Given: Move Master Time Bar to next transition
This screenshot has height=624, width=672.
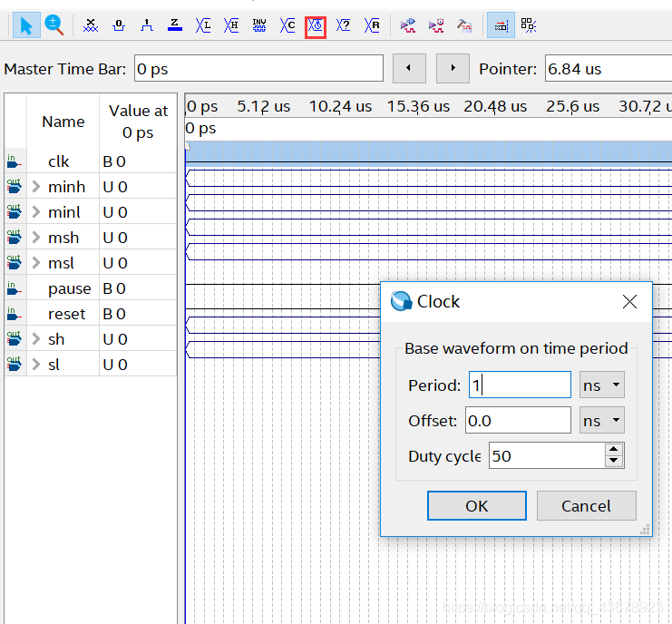Looking at the screenshot, I should 453,68.
